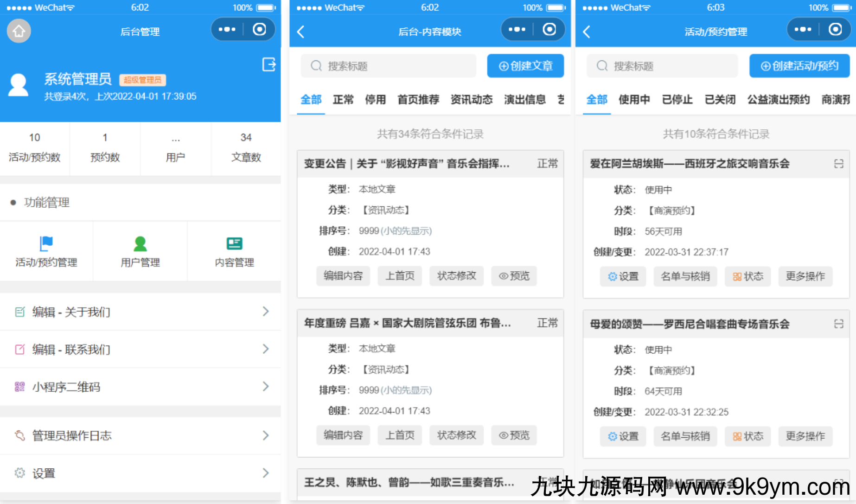
Task: Click the home icon in the admin header
Action: click(x=19, y=31)
